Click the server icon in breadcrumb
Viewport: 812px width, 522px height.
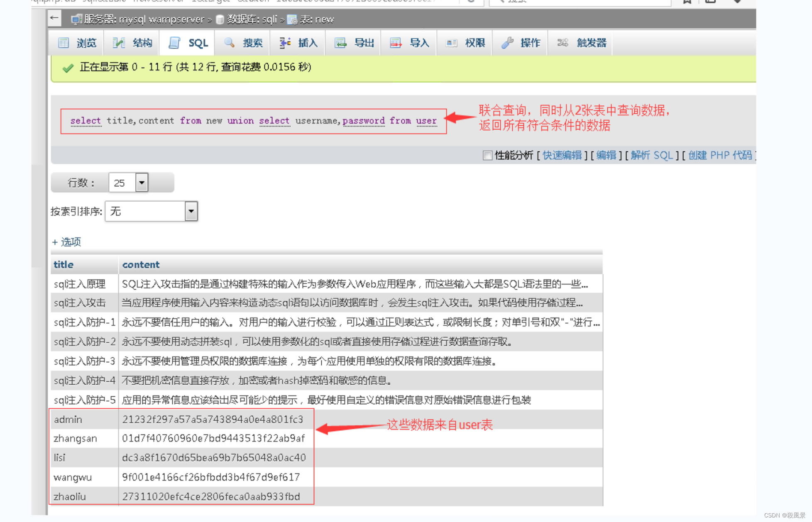(x=76, y=19)
